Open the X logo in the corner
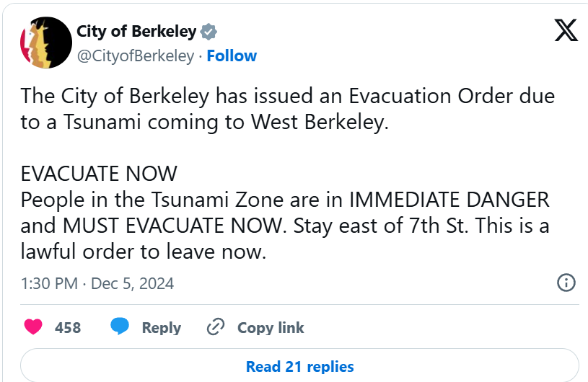The height and width of the screenshot is (382, 588). click(566, 30)
